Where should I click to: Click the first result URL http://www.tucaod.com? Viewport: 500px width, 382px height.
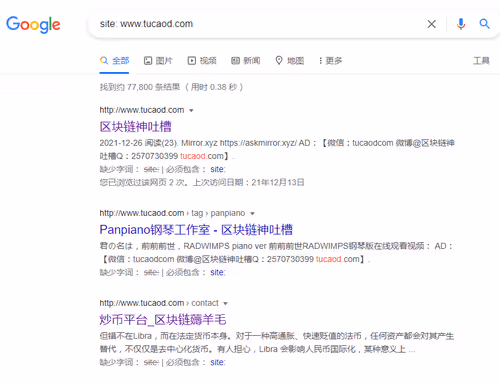click(142, 110)
